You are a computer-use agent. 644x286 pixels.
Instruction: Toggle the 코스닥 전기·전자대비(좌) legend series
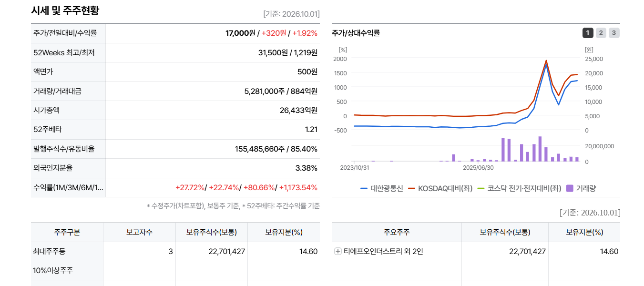pyautogui.click(x=519, y=188)
